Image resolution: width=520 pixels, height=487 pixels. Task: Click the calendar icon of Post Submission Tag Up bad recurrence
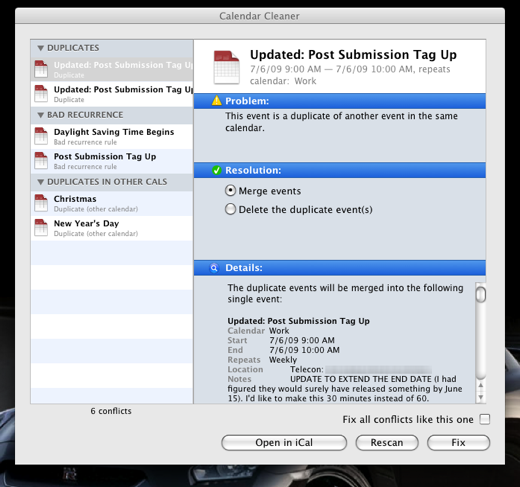(x=41, y=160)
